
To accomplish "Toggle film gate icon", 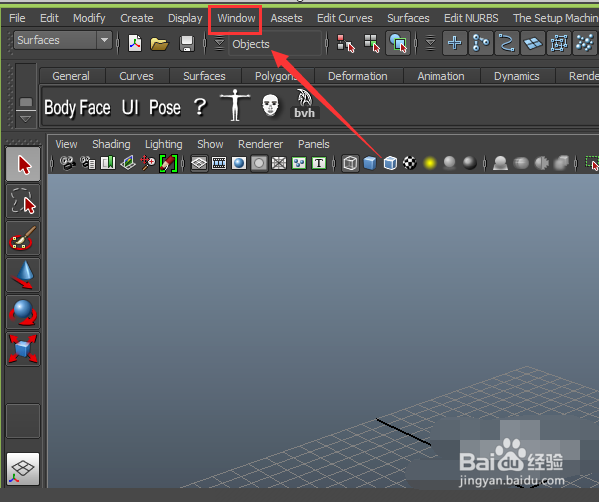I will [219, 164].
